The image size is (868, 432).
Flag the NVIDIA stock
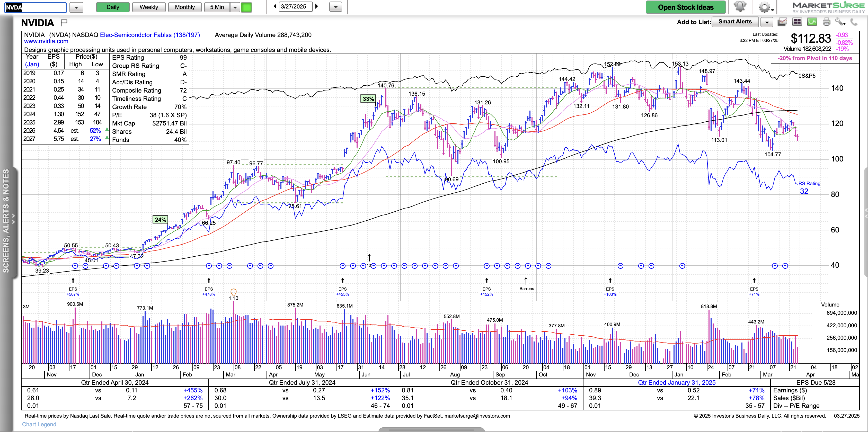coord(64,23)
